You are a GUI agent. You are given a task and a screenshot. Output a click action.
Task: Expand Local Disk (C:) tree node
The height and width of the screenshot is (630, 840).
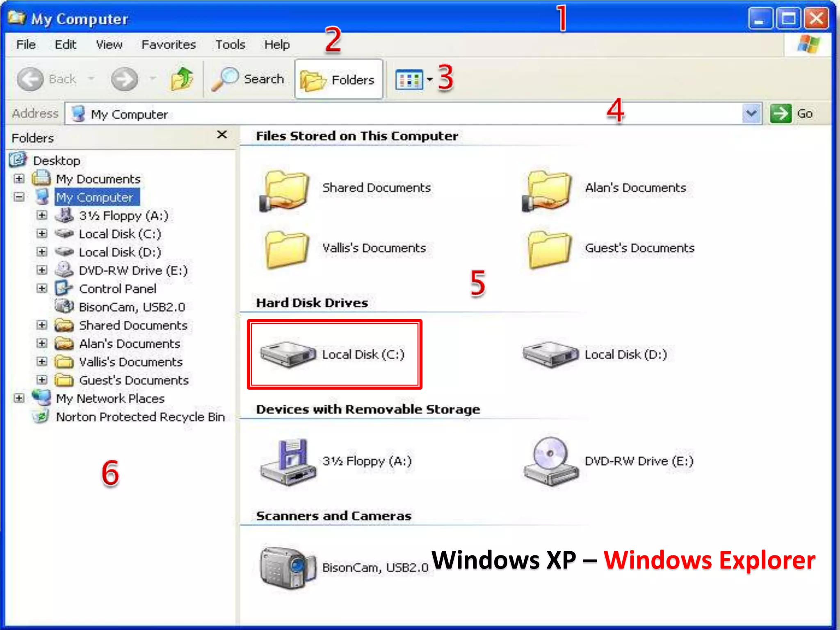click(x=42, y=233)
